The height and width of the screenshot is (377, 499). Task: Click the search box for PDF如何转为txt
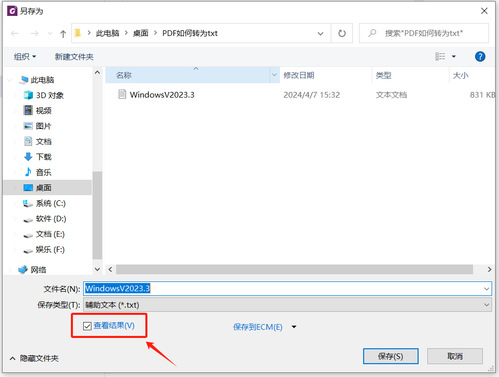[x=424, y=33]
